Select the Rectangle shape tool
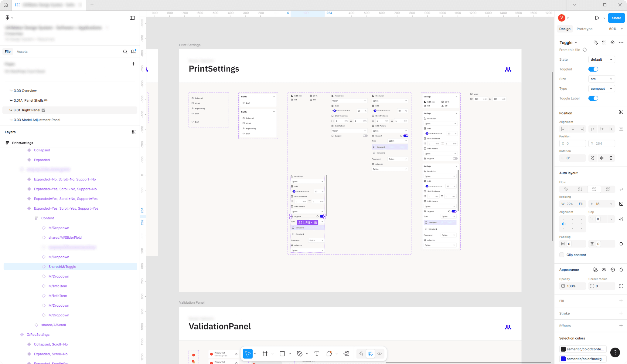 [x=282, y=354]
